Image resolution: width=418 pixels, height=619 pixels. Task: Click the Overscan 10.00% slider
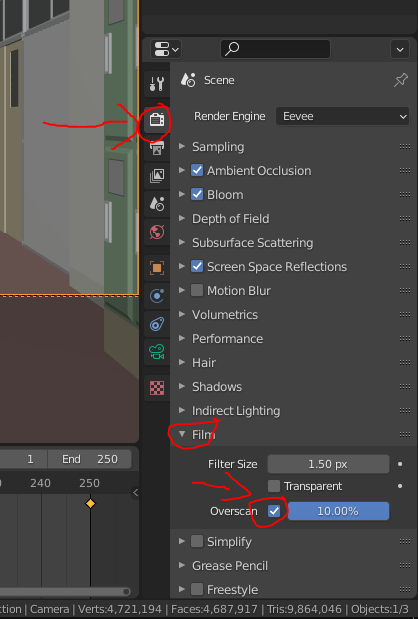[338, 511]
